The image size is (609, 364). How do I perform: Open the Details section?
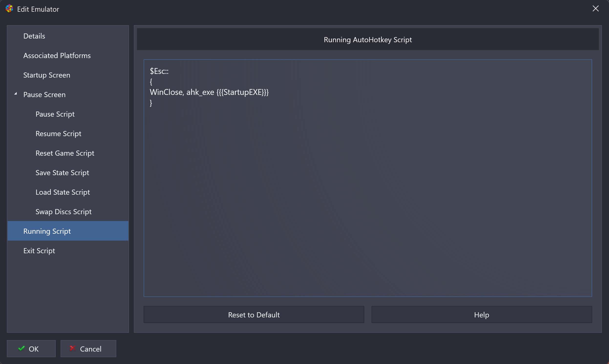coord(68,36)
